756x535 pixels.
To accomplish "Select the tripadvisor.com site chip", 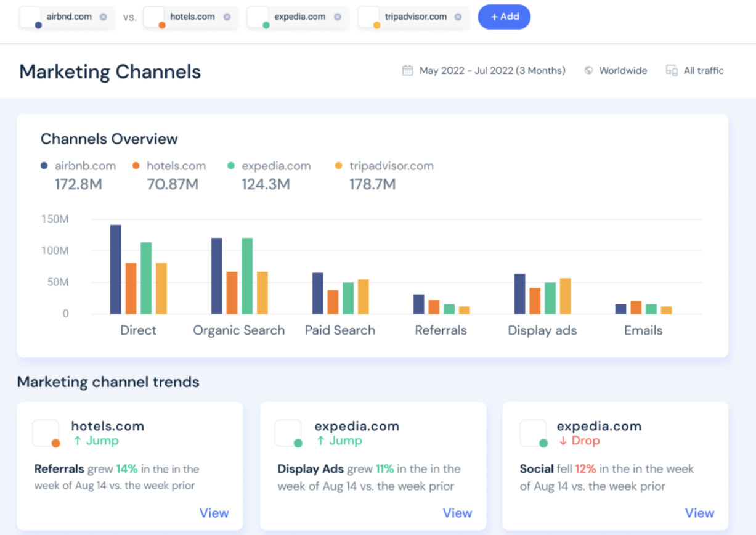I will [413, 17].
